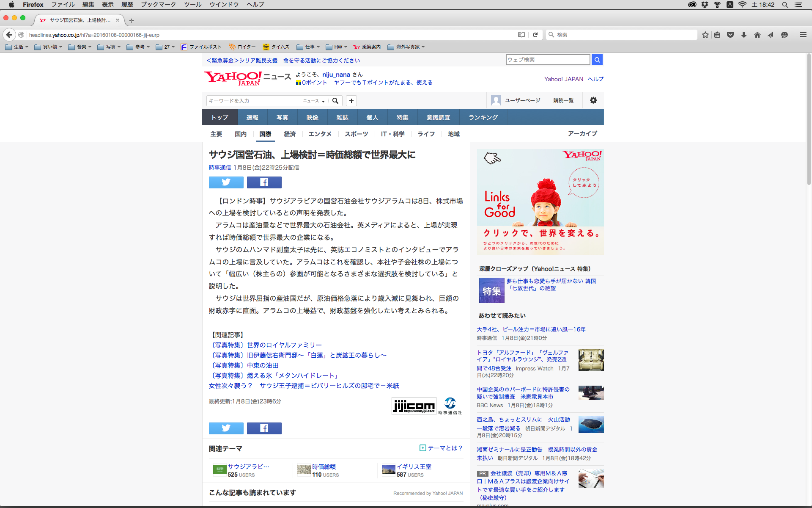Click the Links for Good advertisement banner
This screenshot has width=812, height=508.
pyautogui.click(x=540, y=202)
